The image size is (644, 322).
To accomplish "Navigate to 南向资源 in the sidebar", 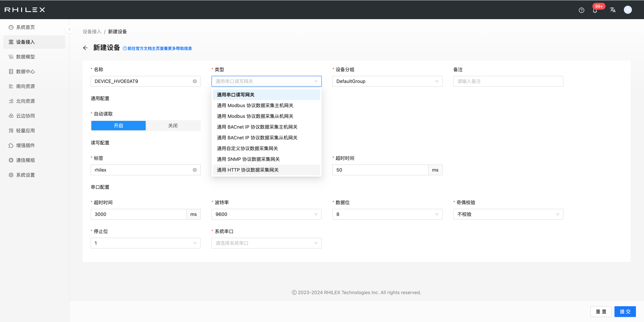I will tap(25, 86).
